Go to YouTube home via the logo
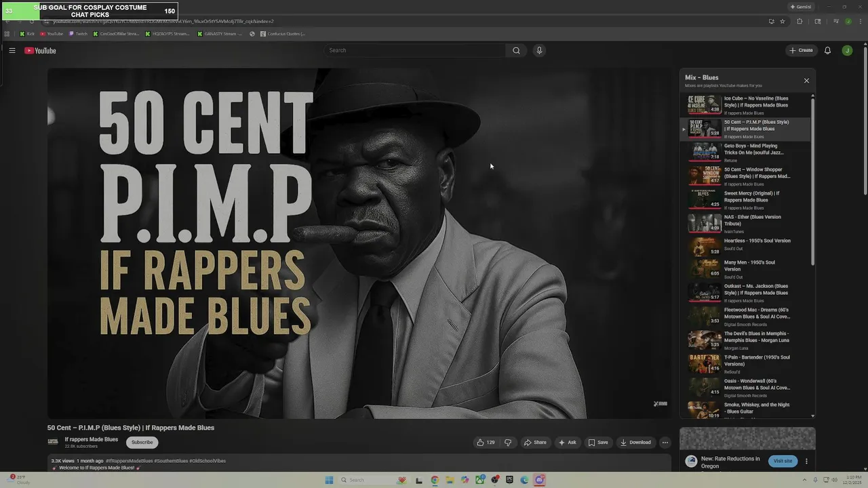This screenshot has width=868, height=488. tap(40, 50)
